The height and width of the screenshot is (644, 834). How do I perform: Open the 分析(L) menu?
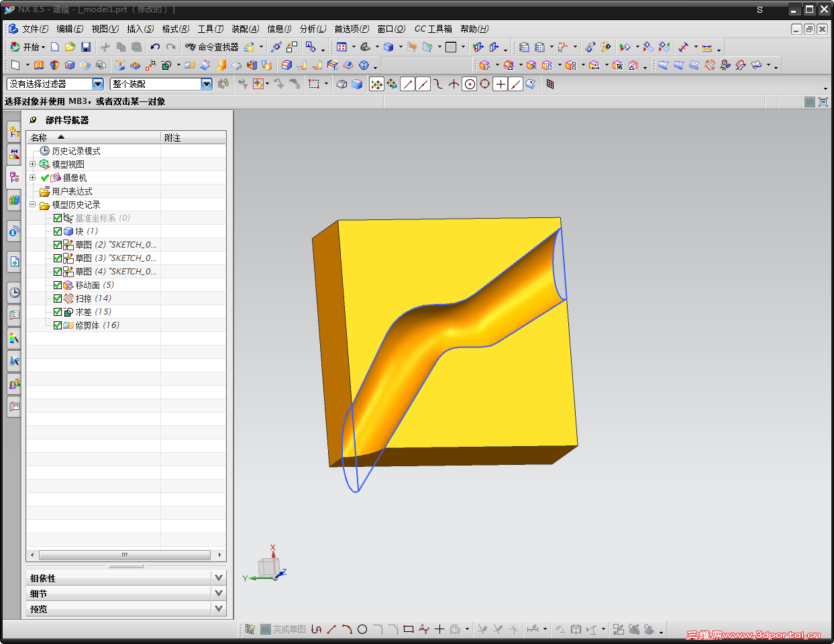(x=313, y=29)
